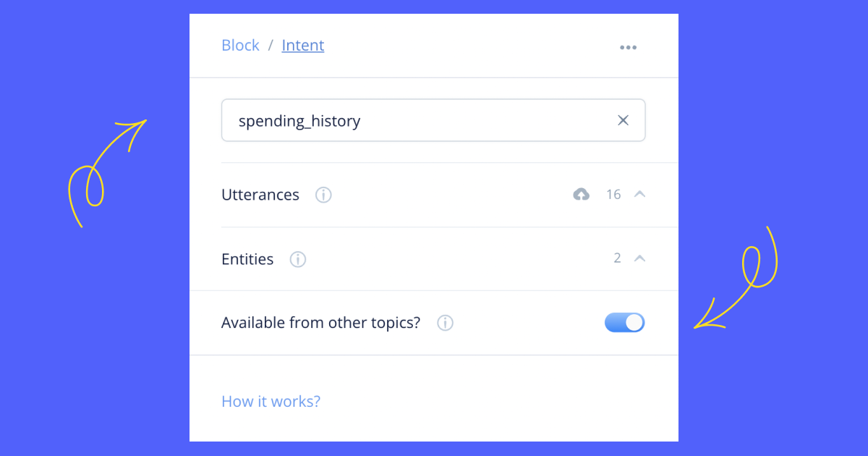This screenshot has width=868, height=456.
Task: Open the Block breadcrumb item
Action: tap(240, 45)
